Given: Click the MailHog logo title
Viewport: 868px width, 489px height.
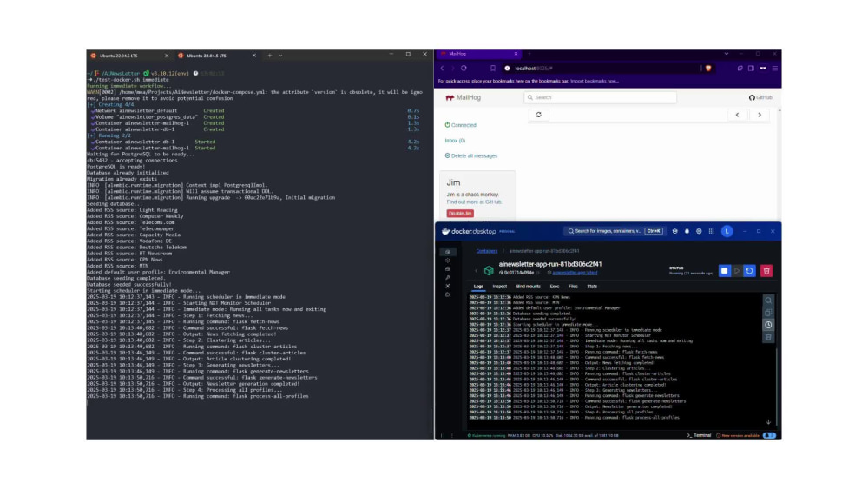Looking at the screenshot, I should pyautogui.click(x=464, y=97).
